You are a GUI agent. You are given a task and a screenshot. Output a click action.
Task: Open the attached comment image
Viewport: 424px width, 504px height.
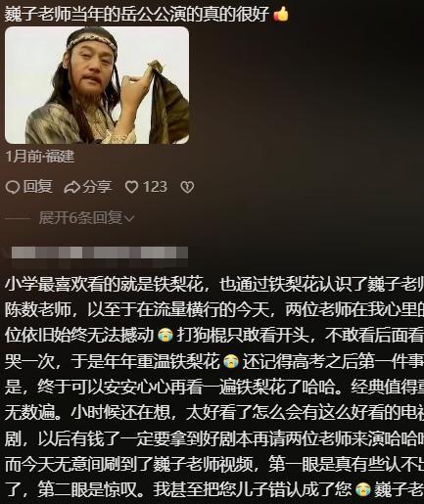97,85
